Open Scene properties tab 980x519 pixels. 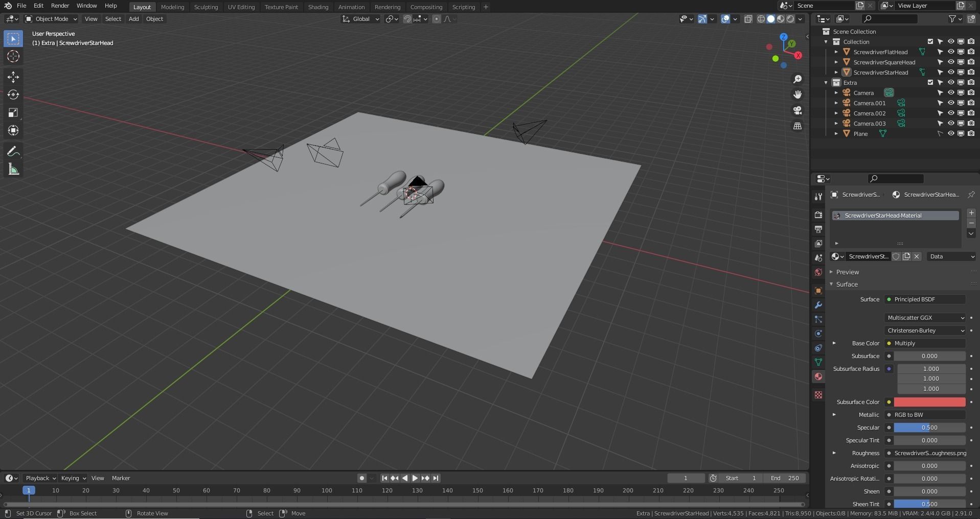coord(818,258)
